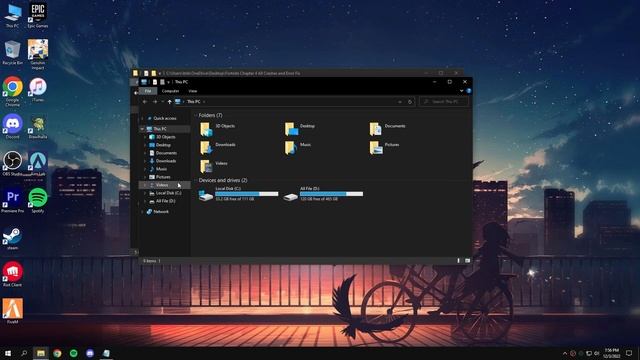Click the Forward navigation arrow

[x=155, y=102]
